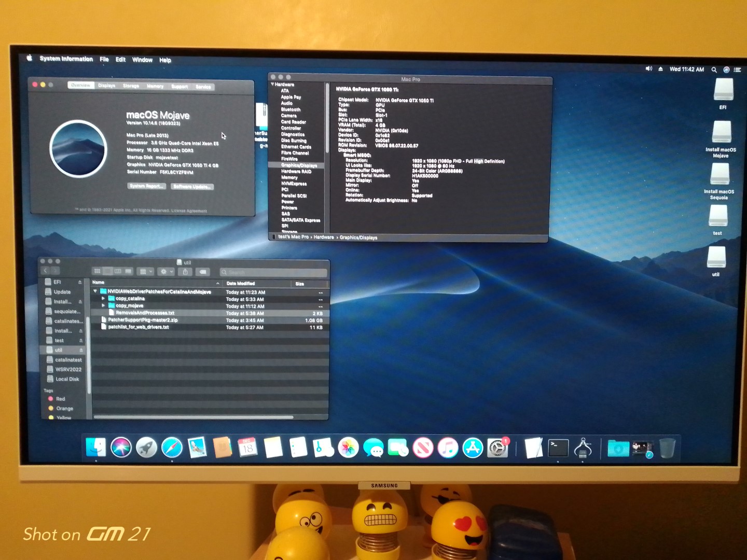
Task: Open Notification Center list icon
Action: click(737, 69)
